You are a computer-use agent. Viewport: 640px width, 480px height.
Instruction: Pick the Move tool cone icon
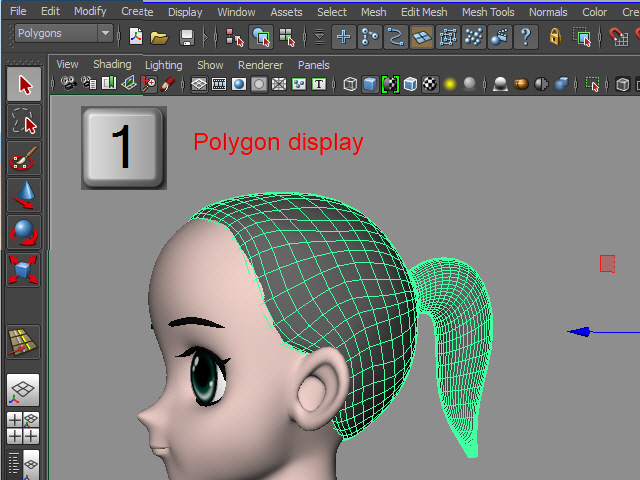[x=24, y=195]
